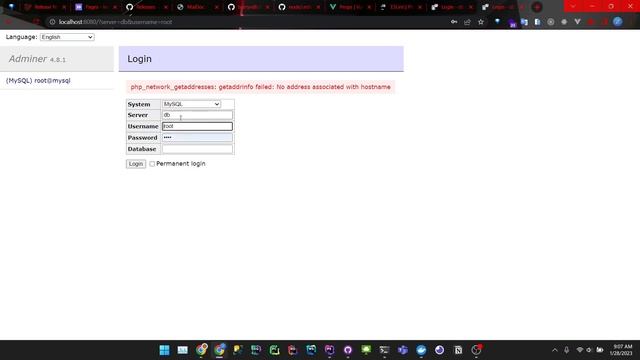640x360 pixels.
Task: Open a new browser tab with plus button
Action: (537, 7)
